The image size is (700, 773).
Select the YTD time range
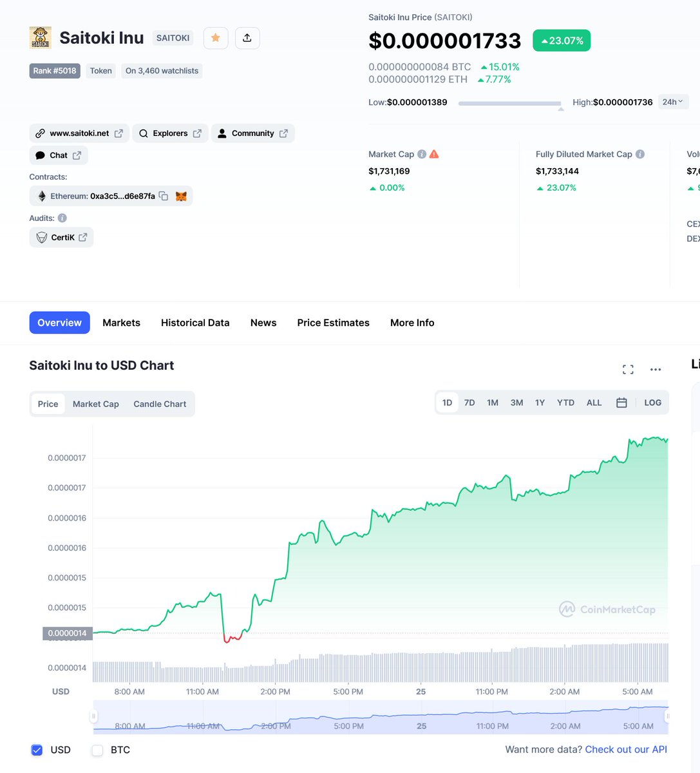(x=565, y=403)
